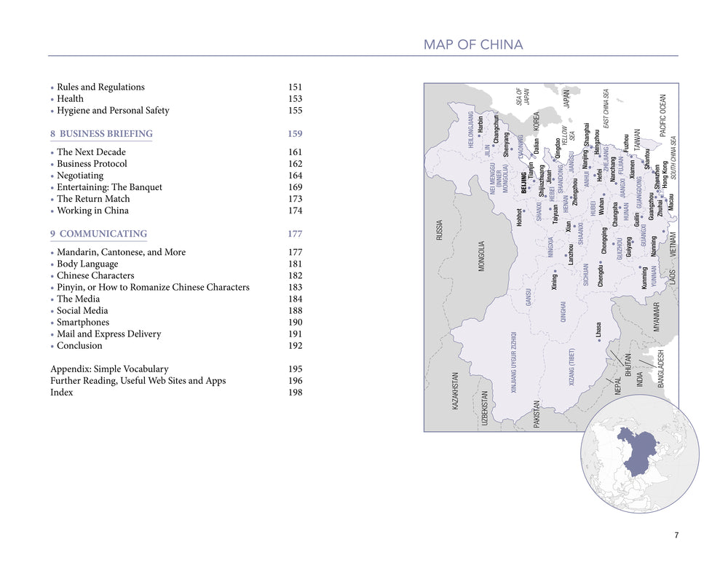Click 'The Return Match' entry
Image resolution: width=728 pixels, height=563 pixels.
point(93,199)
